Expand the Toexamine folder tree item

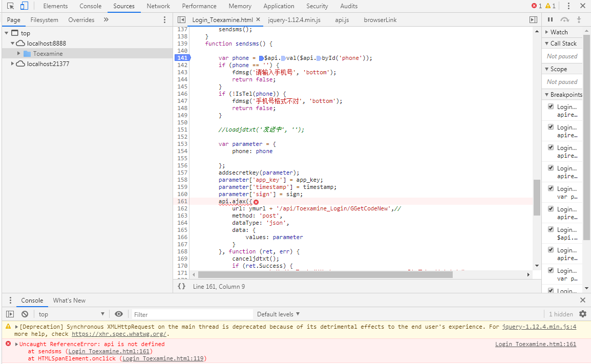coord(19,53)
